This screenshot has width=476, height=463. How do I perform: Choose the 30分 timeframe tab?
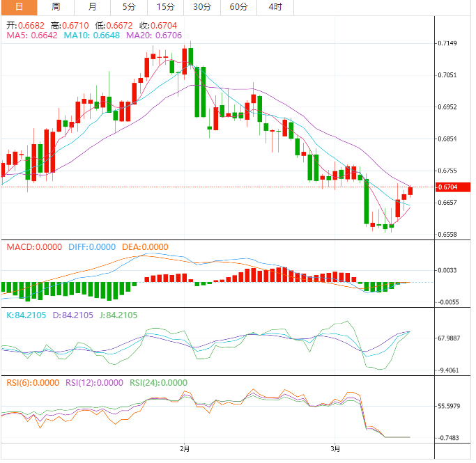202,7
